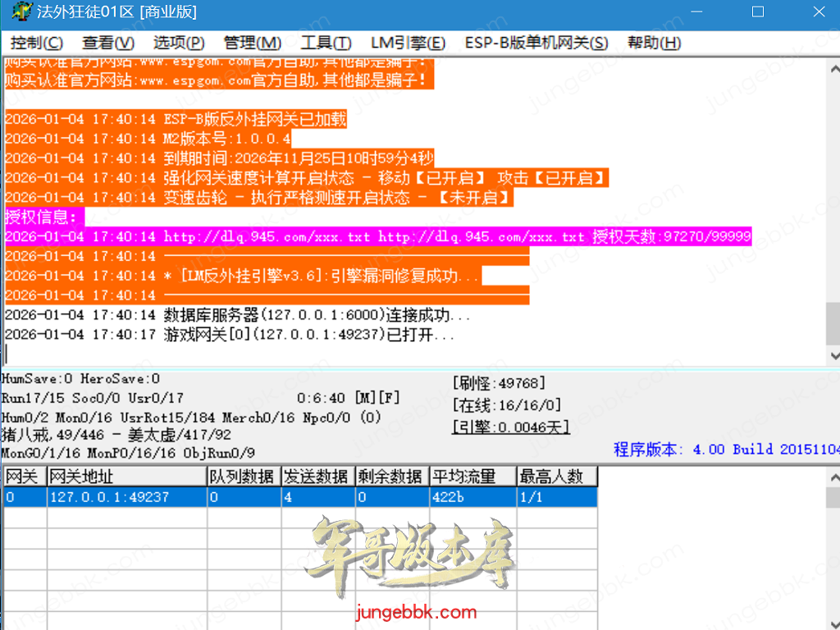Open the 管理(M) menu
This screenshot has height=630, width=840.
(x=252, y=43)
